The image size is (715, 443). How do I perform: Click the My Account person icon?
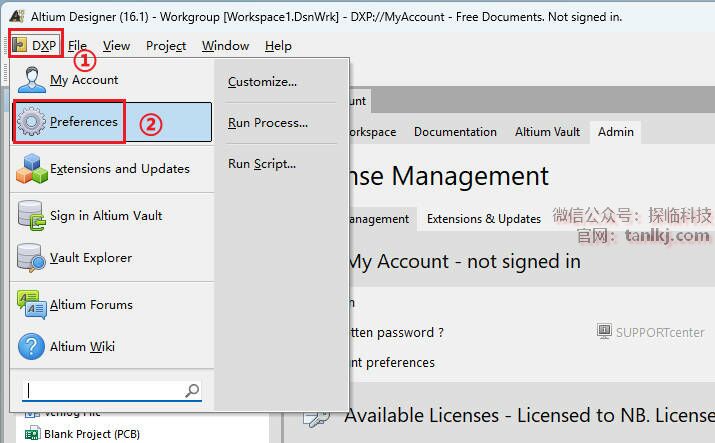click(31, 79)
